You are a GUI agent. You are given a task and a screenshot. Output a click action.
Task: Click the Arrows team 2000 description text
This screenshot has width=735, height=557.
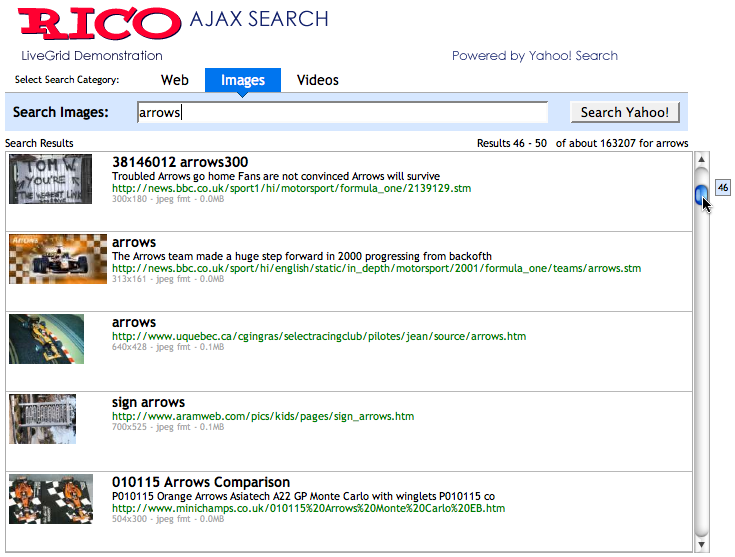coord(301,256)
